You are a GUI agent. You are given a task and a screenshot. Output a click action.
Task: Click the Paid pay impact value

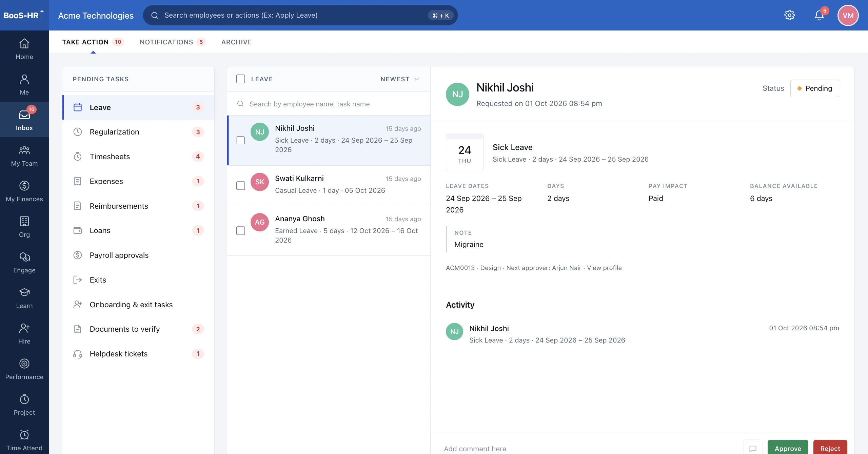point(655,198)
